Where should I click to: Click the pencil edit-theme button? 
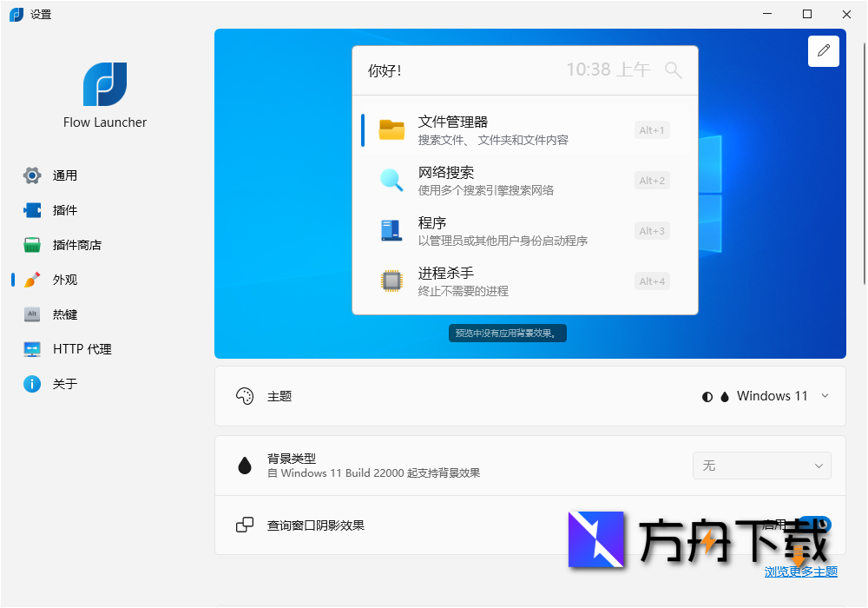tap(823, 50)
